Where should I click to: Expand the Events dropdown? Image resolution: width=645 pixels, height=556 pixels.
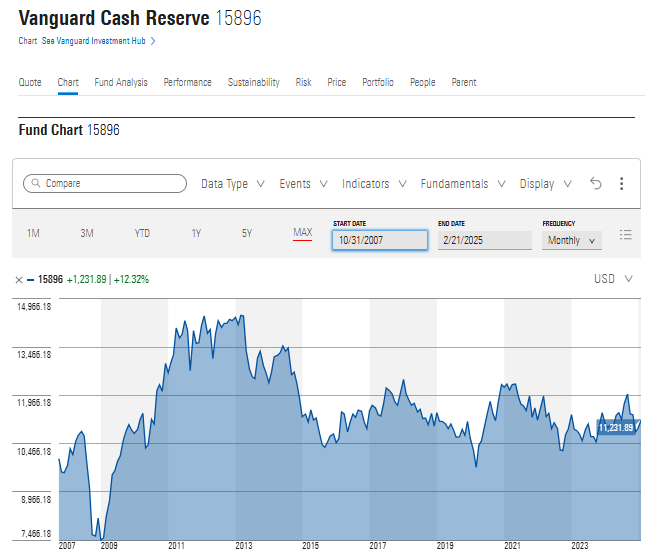tap(304, 183)
